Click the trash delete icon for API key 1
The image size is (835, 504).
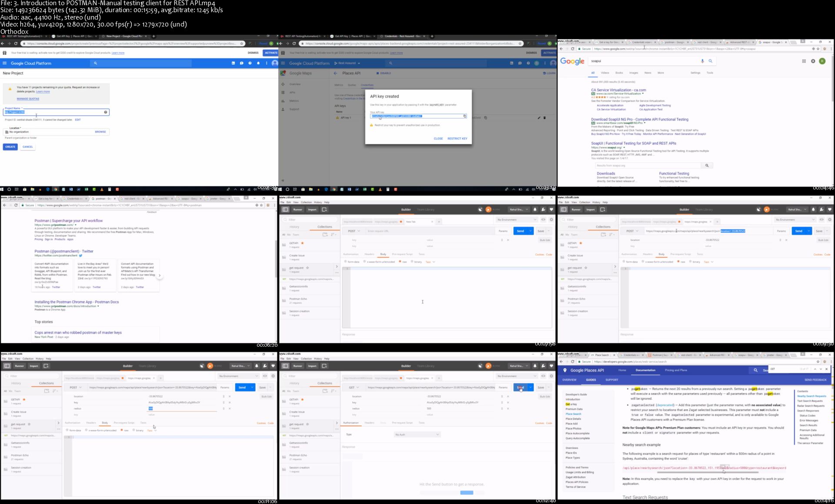[x=544, y=118]
